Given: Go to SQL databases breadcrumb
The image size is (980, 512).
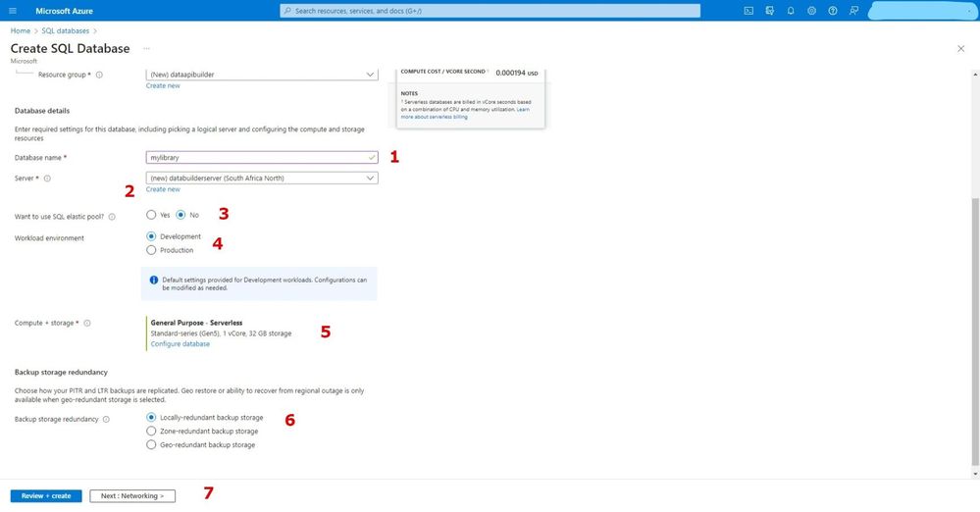Looking at the screenshot, I should [x=65, y=30].
